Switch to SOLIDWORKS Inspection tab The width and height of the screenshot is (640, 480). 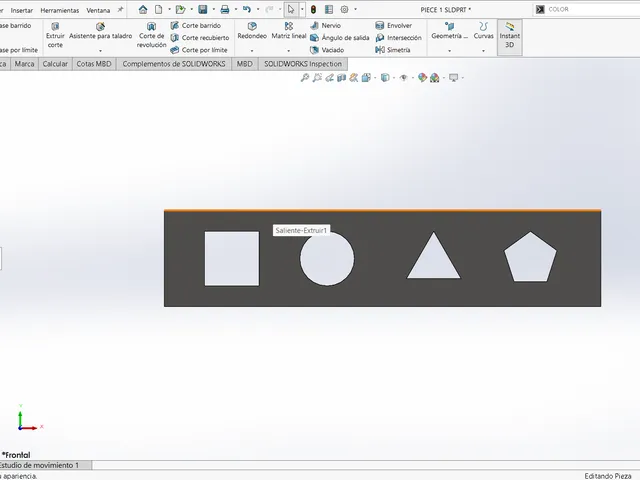click(x=303, y=64)
